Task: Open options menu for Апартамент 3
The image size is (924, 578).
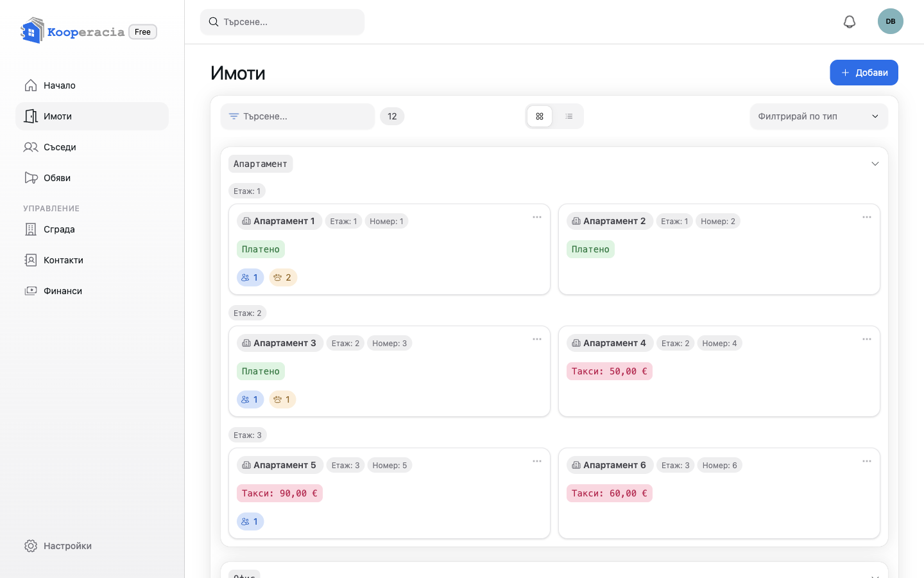Action: tap(537, 339)
